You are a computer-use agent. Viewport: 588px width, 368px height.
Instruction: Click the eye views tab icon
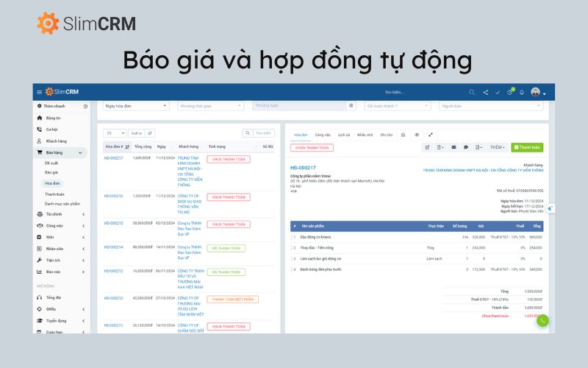coord(417,135)
